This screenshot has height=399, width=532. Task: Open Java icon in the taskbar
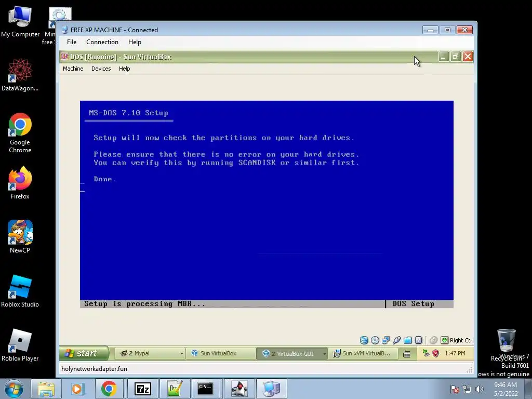[239, 389]
